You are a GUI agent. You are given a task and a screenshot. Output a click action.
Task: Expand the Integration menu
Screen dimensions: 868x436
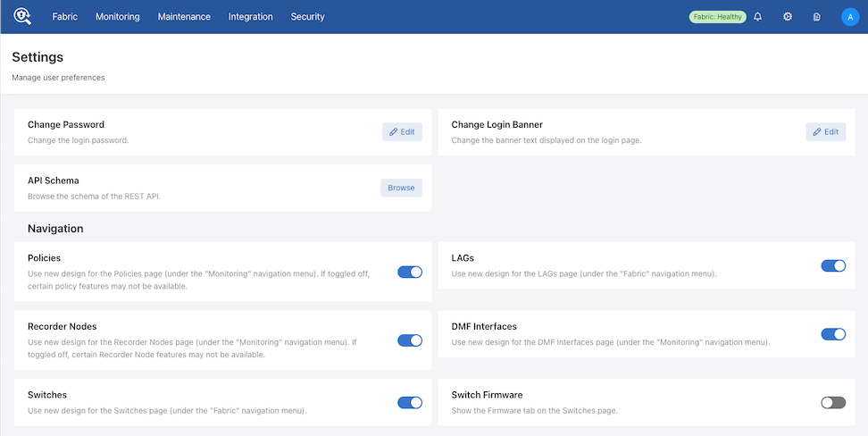(x=250, y=17)
